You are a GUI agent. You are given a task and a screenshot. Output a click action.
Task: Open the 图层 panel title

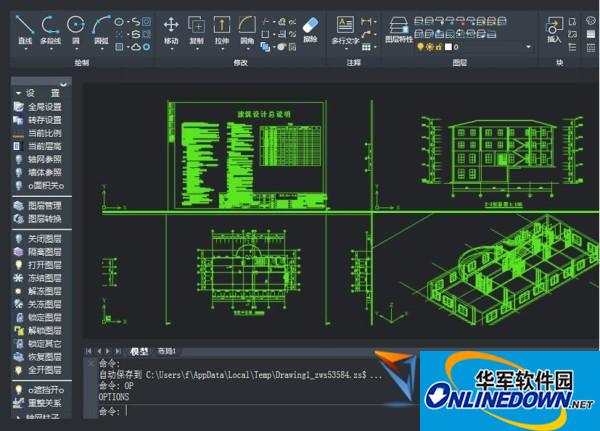tap(460, 62)
